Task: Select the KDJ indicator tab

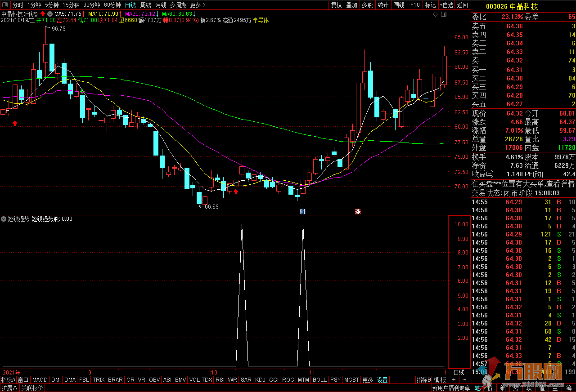Action: [261, 380]
